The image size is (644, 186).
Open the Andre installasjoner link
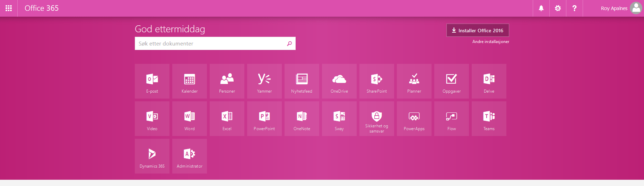click(x=491, y=42)
